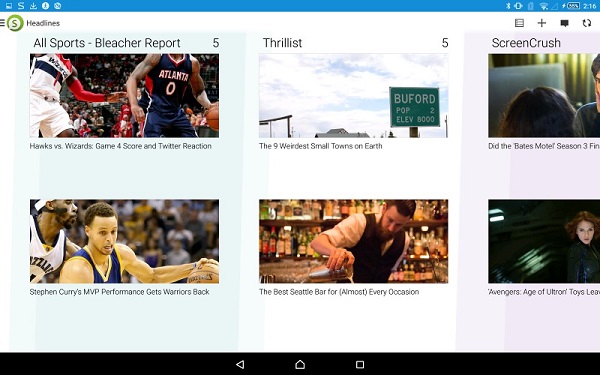Tap the Thrillist unread count 5
Viewport: 600px width, 375px height.
[445, 43]
